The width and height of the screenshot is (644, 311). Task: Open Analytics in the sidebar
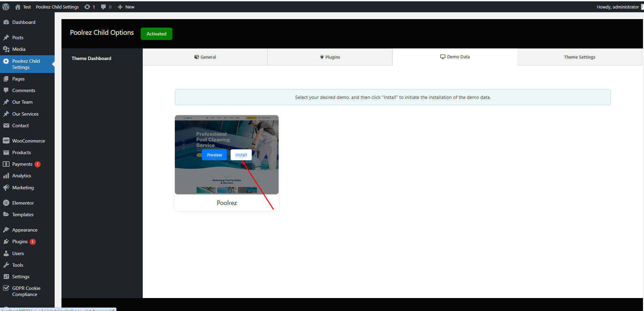22,176
